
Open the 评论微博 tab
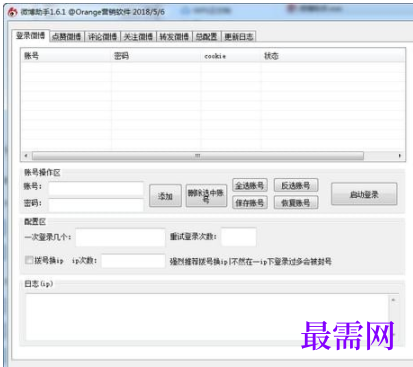(x=102, y=37)
